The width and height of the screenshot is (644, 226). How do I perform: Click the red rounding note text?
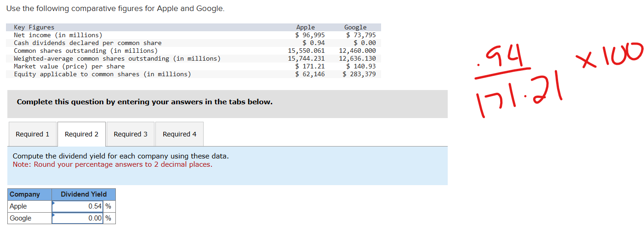113,164
